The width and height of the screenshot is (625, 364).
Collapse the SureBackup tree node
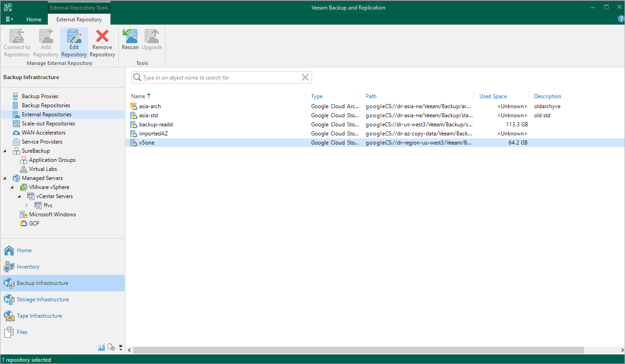point(5,151)
